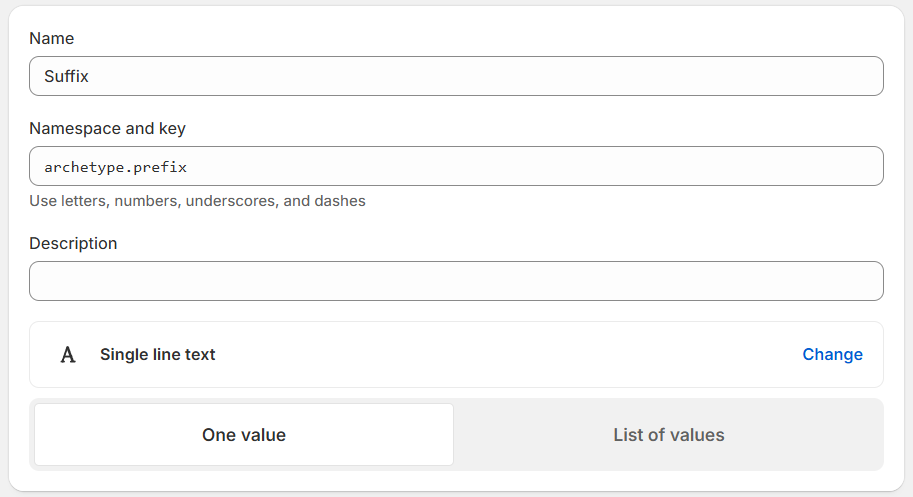Viewport: 913px width, 497px height.
Task: Click the word dashes in the hint
Action: pos(340,201)
